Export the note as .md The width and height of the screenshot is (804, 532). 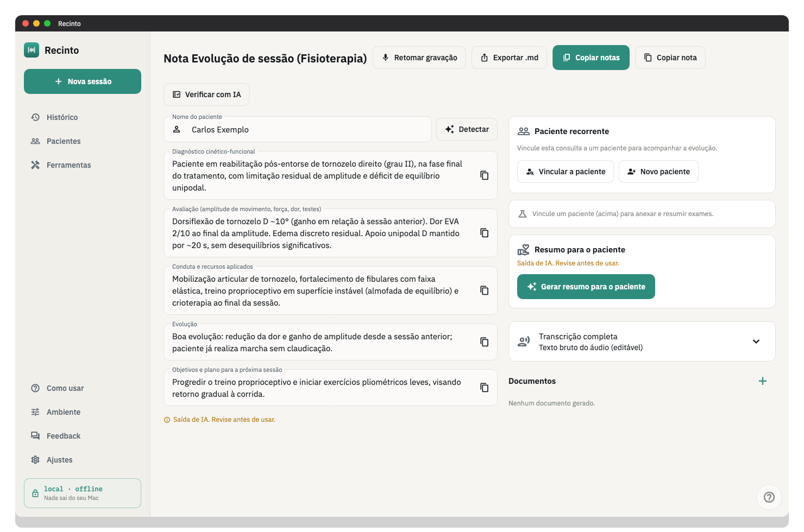[x=510, y=58]
